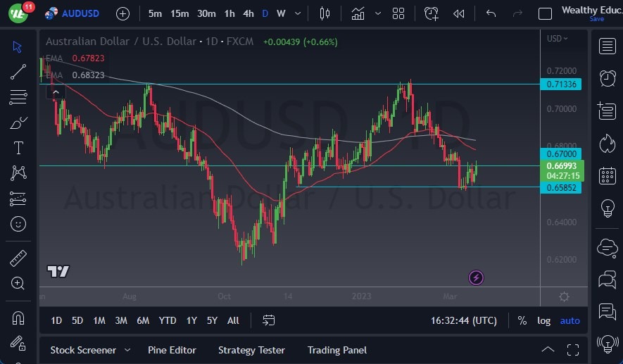
Task: Select the text annotation tool
Action: [x=18, y=148]
